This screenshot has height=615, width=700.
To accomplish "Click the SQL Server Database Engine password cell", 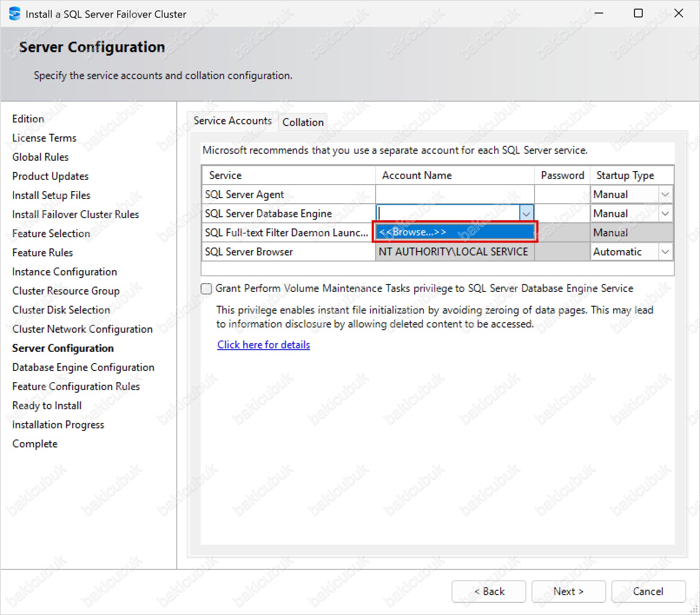I will tap(562, 214).
